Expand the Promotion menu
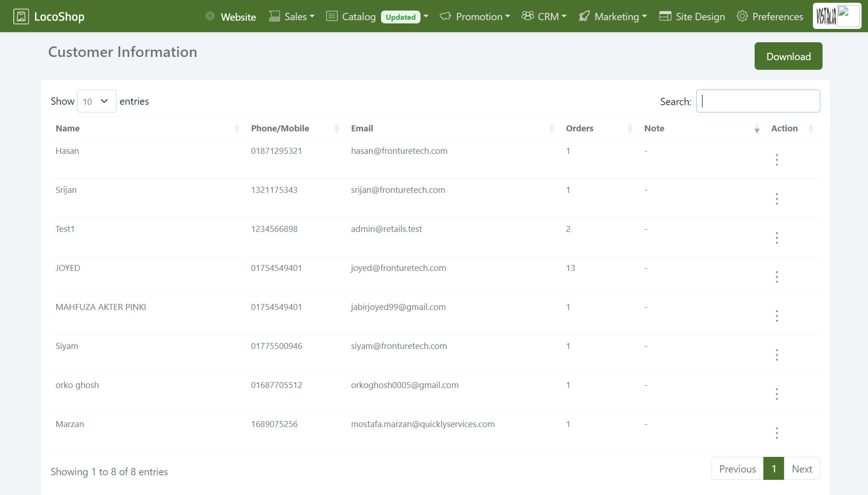 [475, 17]
